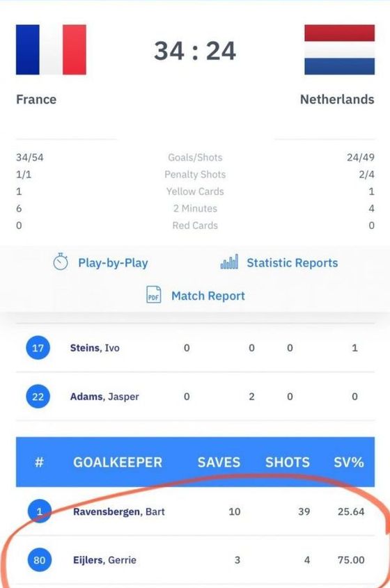Click the SAVES column header
390x588 pixels.
(219, 462)
